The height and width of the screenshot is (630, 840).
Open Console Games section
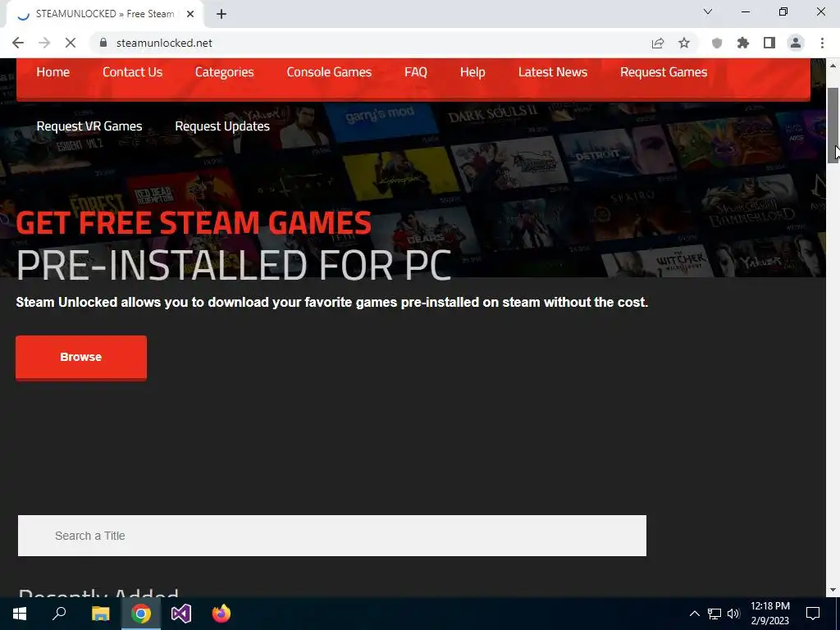click(329, 72)
